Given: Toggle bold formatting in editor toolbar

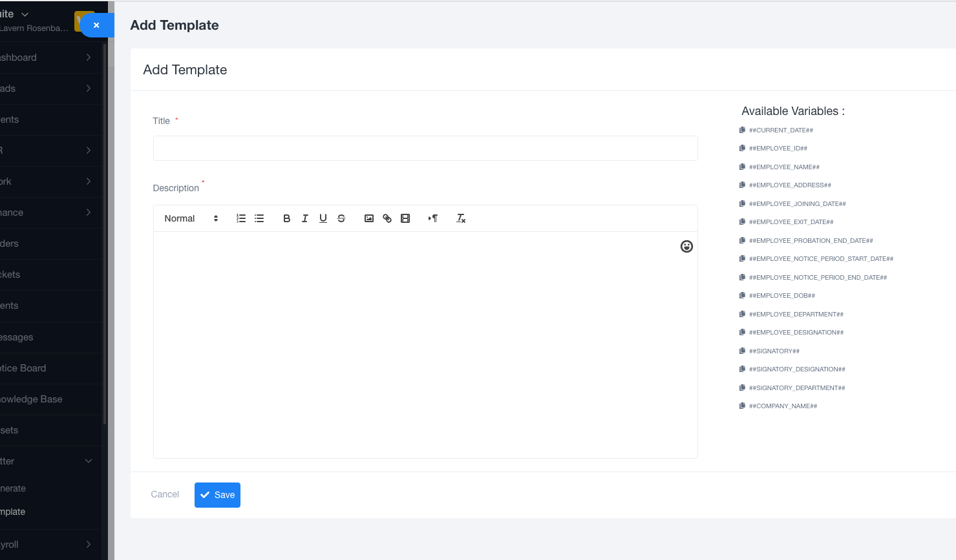Looking at the screenshot, I should tap(286, 218).
